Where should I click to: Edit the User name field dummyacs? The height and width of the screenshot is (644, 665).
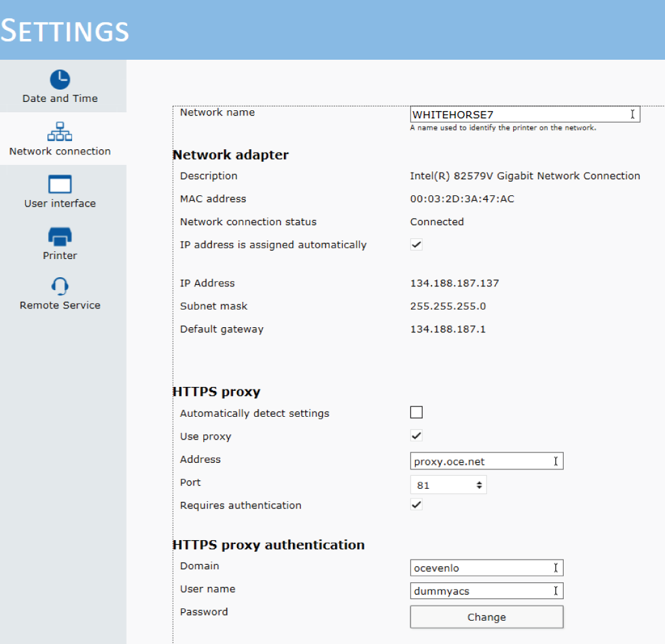(487, 591)
